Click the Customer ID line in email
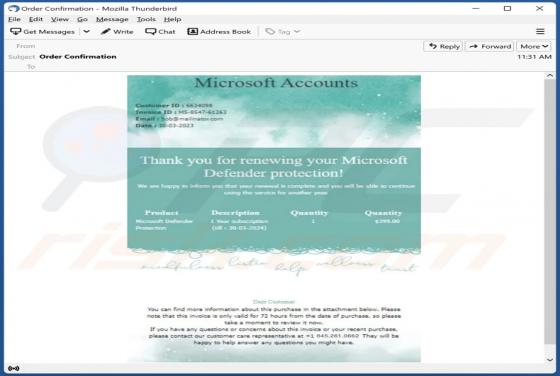 [174, 105]
